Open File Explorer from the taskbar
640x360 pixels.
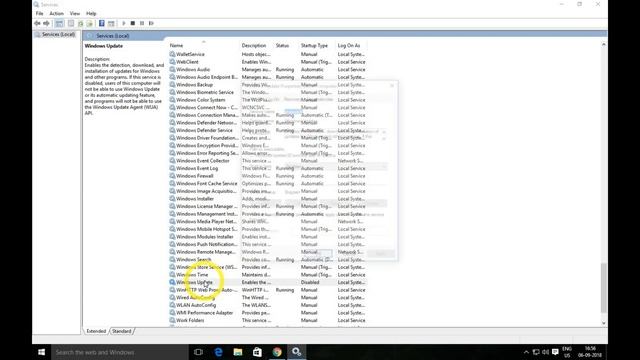click(x=238, y=352)
